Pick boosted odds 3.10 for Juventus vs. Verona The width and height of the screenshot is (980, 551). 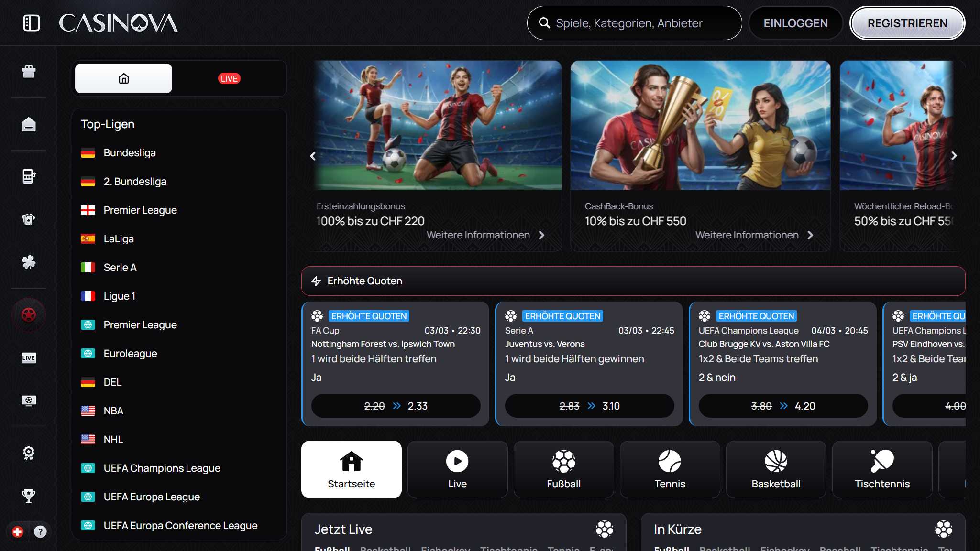click(590, 406)
